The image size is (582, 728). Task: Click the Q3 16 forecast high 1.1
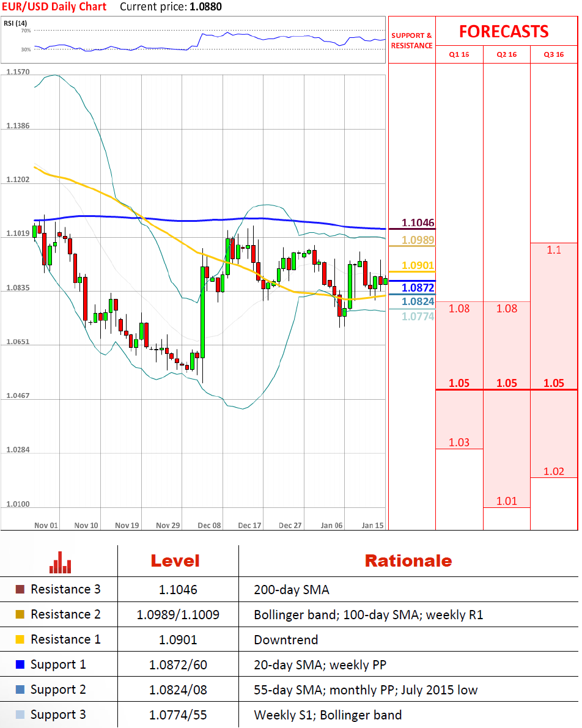pos(554,250)
